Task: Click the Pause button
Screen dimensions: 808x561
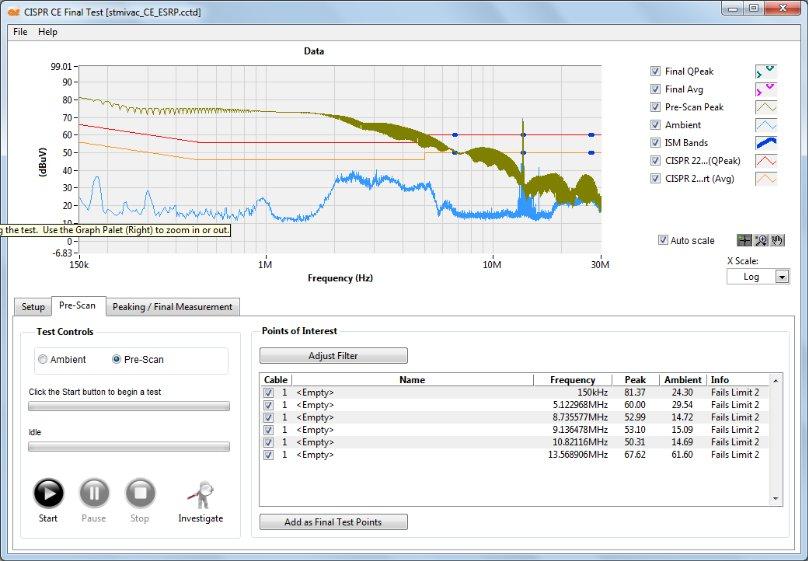Action: 94,493
